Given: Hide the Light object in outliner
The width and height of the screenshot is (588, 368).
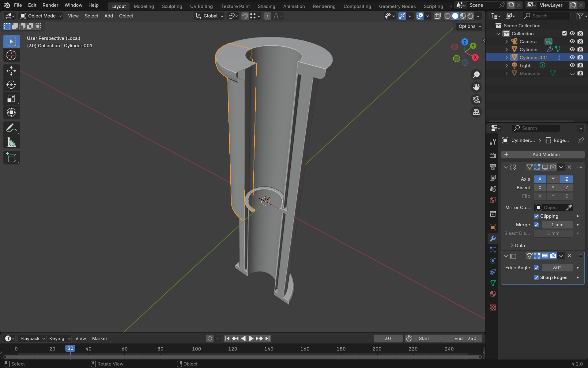Looking at the screenshot, I should point(572,65).
